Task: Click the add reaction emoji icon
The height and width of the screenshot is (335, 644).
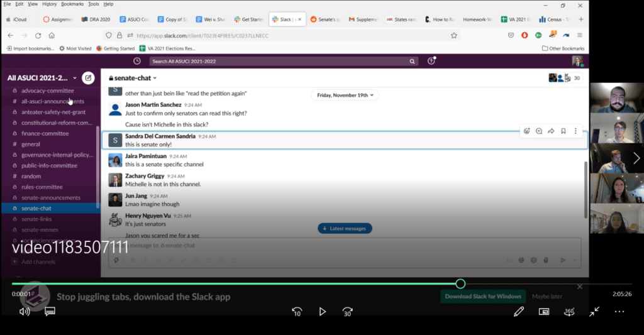Action: pos(526,131)
